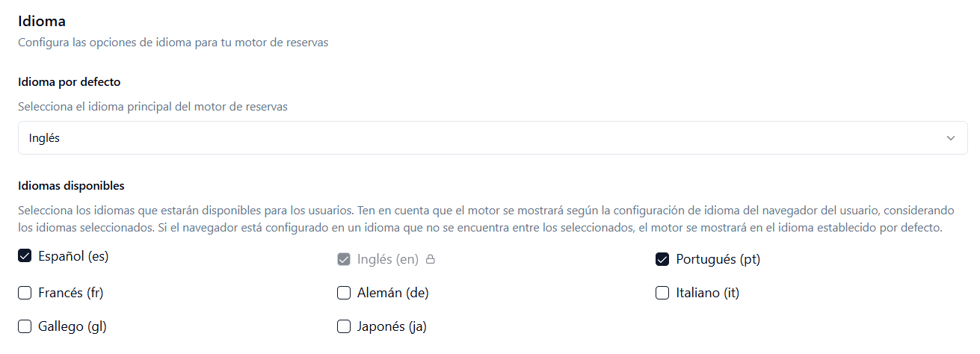Click the Portugués (pt) text label
Screen dimensions: 980x354
(x=718, y=259)
